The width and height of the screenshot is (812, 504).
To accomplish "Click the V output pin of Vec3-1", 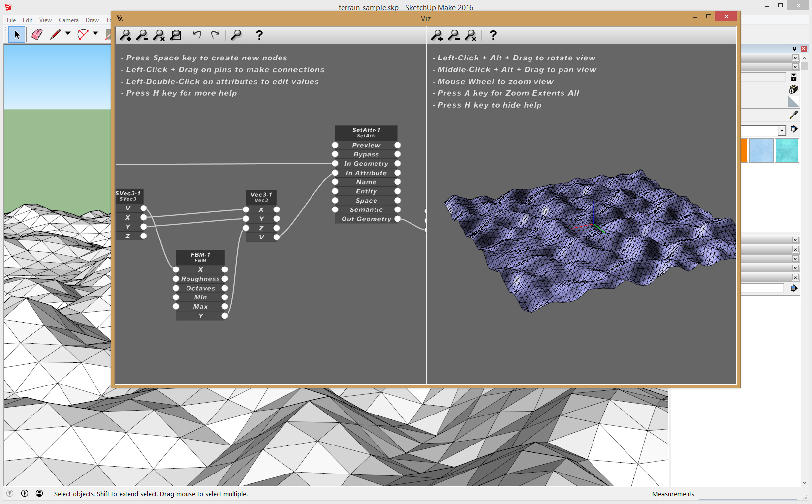I will 277,237.
